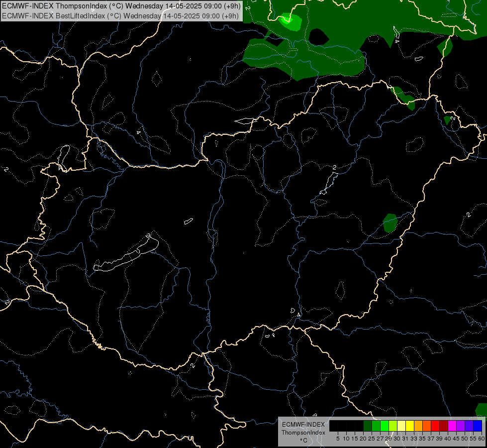Select the lime 29–30 legend swatch
Image resolution: width=487 pixels, height=448 pixels.
[x=393, y=426]
